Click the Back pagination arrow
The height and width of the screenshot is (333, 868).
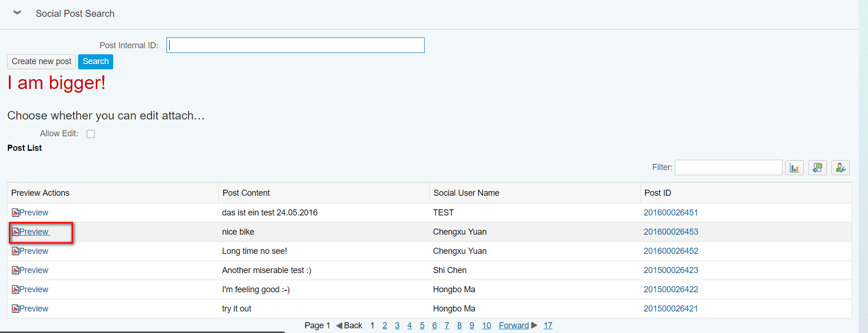point(340,326)
